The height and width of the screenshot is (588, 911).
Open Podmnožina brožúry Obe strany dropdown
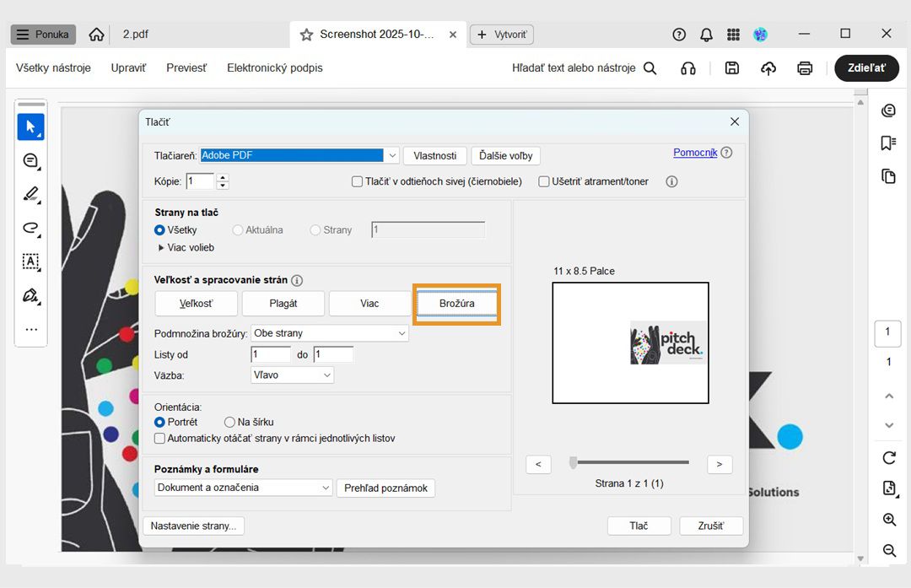click(330, 333)
